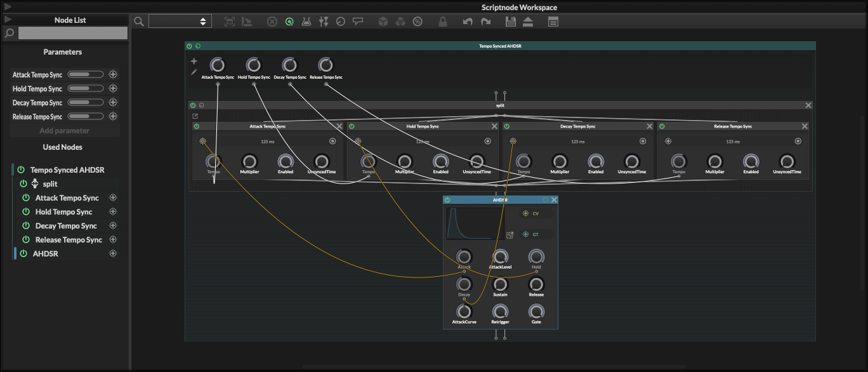The height and width of the screenshot is (372, 868).
Task: Click the lab flask toolbar icon
Action: [306, 22]
